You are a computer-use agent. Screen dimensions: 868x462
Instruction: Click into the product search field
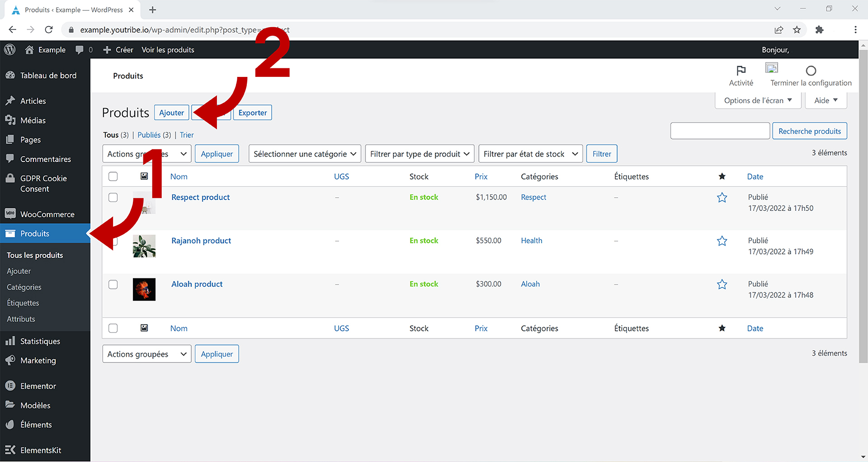720,131
